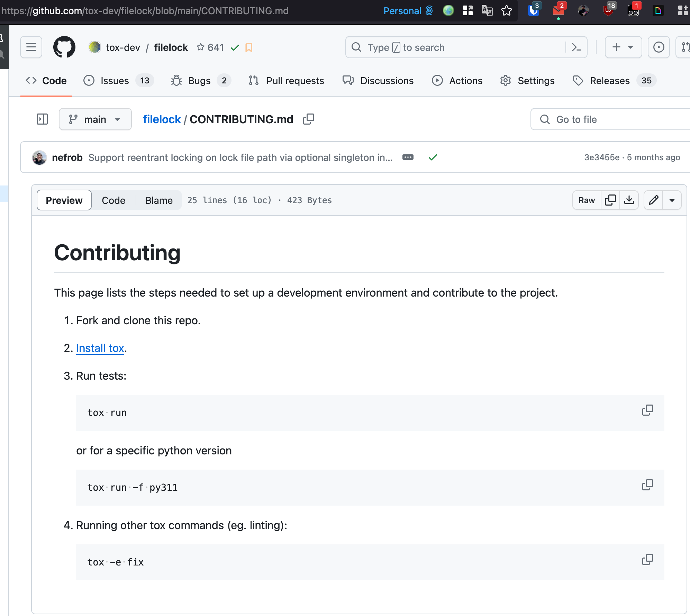Expand the commit message ellipsis
The height and width of the screenshot is (616, 690).
tap(408, 157)
